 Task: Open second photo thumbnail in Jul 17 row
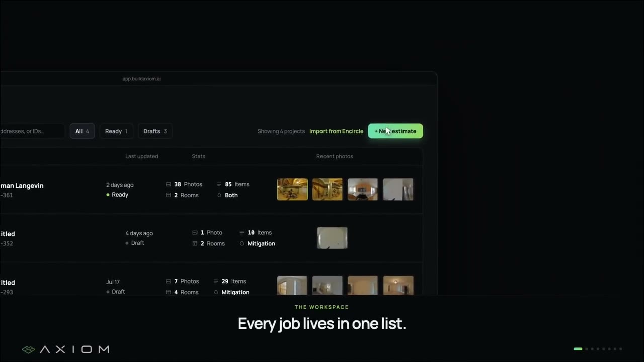click(x=328, y=285)
